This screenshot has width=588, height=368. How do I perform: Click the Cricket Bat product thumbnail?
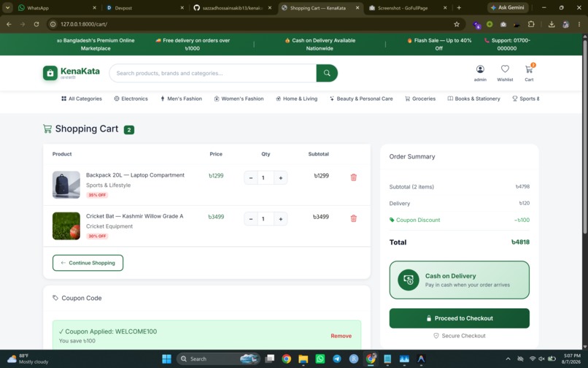[x=66, y=226]
